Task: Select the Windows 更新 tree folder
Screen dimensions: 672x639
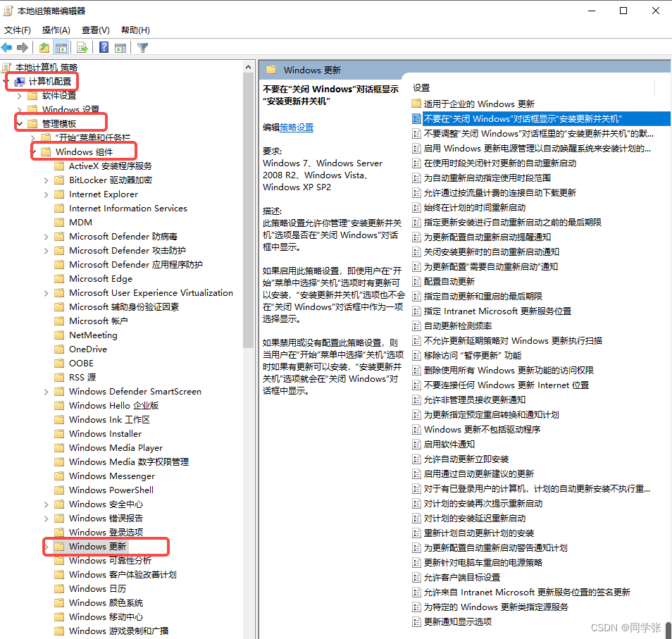Action: coord(98,547)
